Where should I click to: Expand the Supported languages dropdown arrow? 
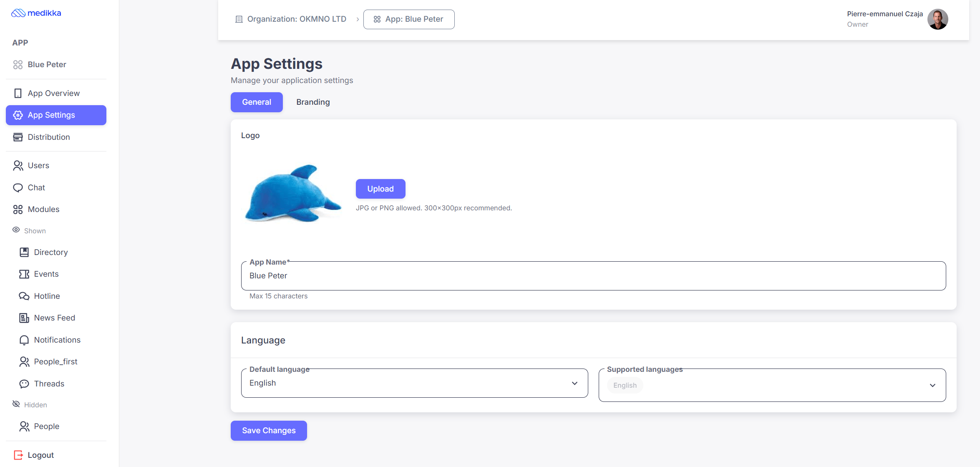tap(932, 385)
